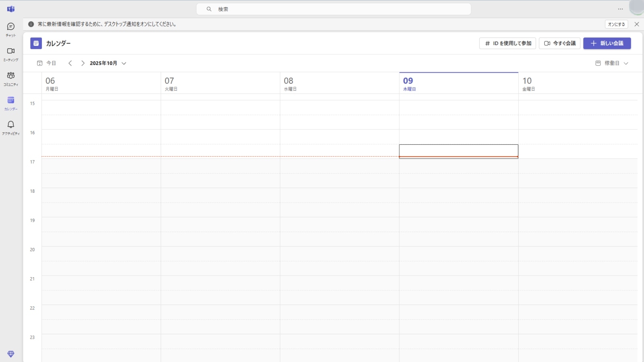Expand the 2025年10月 month picker
Viewport: 644px width, 362px height.
click(x=108, y=63)
